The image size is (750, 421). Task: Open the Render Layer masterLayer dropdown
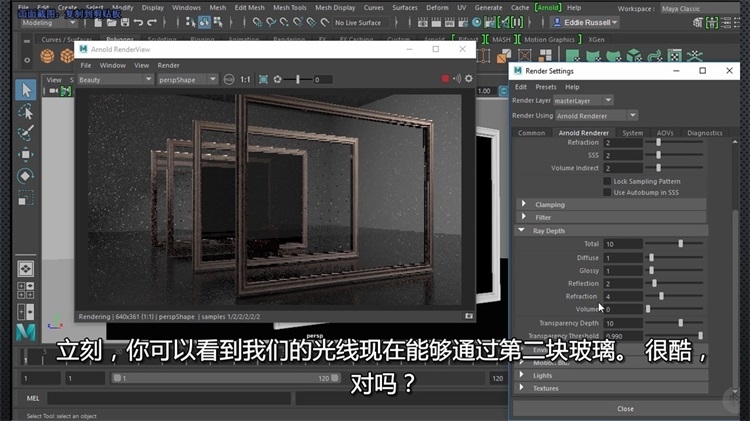[x=583, y=100]
